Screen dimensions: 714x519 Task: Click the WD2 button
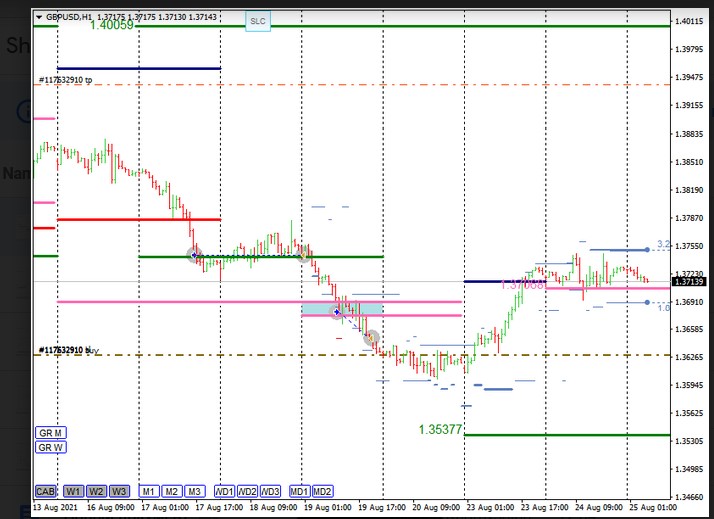tap(247, 492)
